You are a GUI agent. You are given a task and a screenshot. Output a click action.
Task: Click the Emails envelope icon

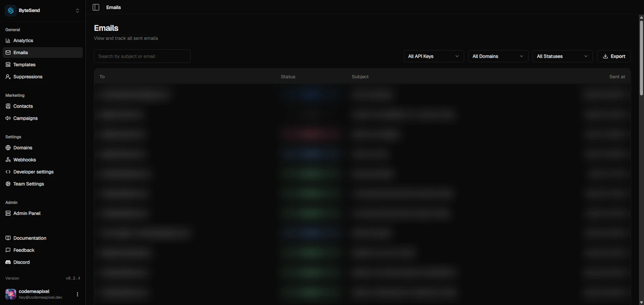click(x=8, y=53)
